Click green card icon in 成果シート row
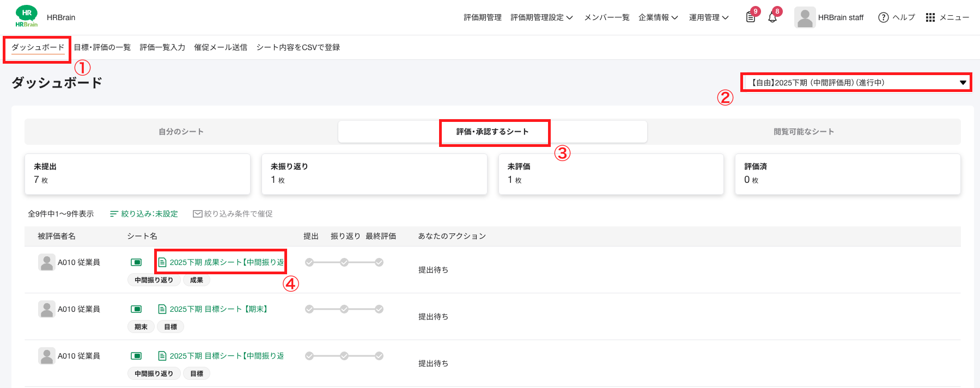The image size is (980, 388). pyautogui.click(x=136, y=262)
